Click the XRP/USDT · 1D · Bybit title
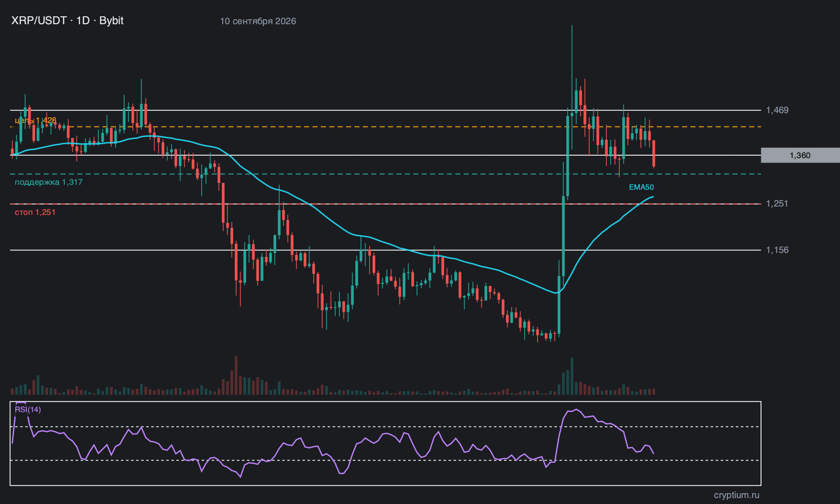840x504 pixels. pos(67,21)
